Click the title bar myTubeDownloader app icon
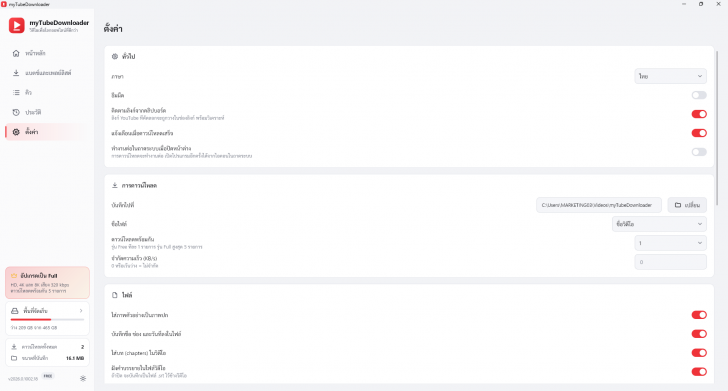The width and height of the screenshot is (728, 391). tap(4, 4)
